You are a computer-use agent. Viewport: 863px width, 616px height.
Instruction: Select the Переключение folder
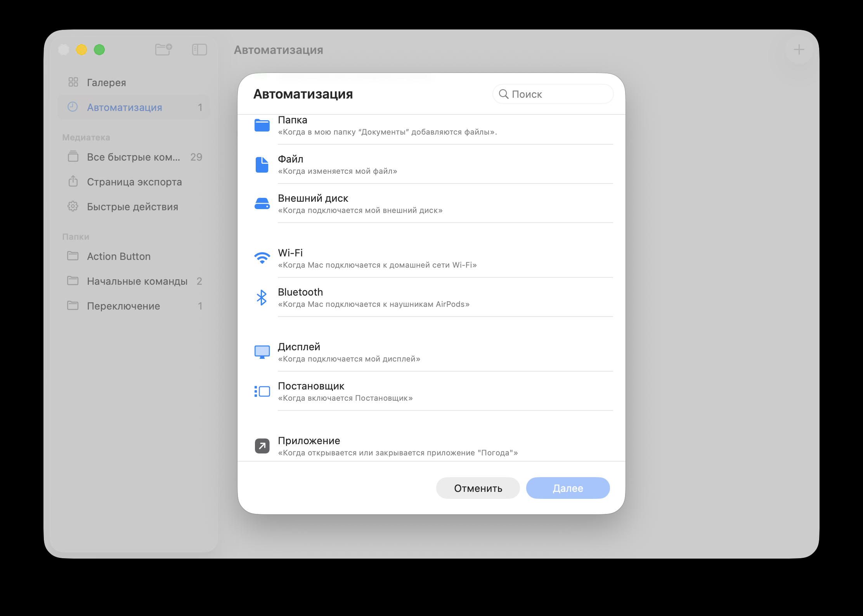pos(123,306)
